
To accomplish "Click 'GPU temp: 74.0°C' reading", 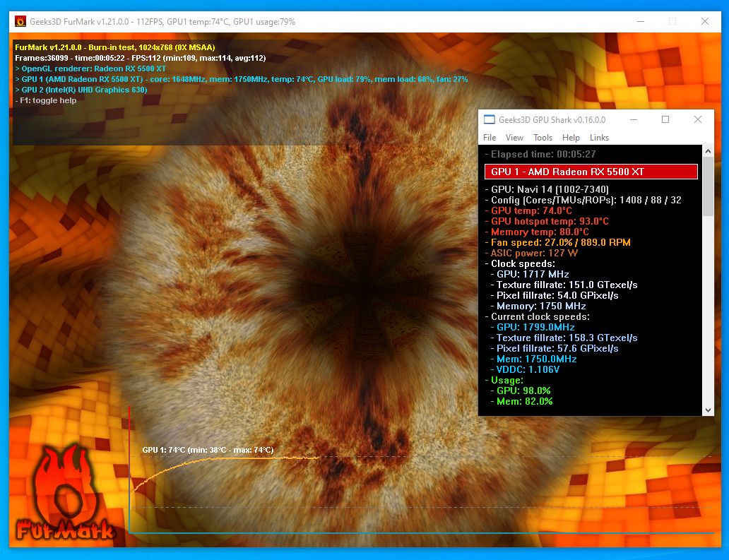I will coord(528,210).
